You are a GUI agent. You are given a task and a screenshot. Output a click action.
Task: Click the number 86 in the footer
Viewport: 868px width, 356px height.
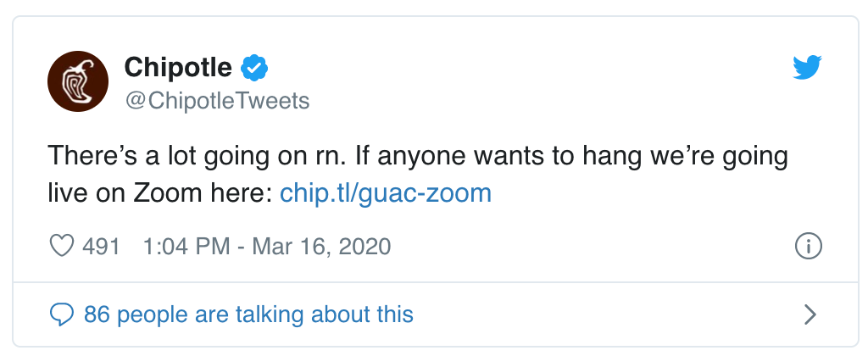97,314
